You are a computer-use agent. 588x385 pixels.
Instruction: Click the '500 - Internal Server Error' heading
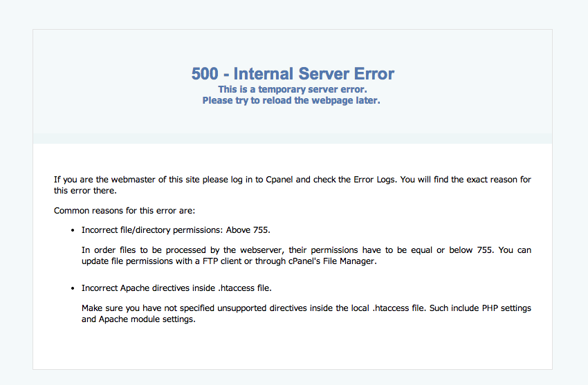pyautogui.click(x=293, y=73)
